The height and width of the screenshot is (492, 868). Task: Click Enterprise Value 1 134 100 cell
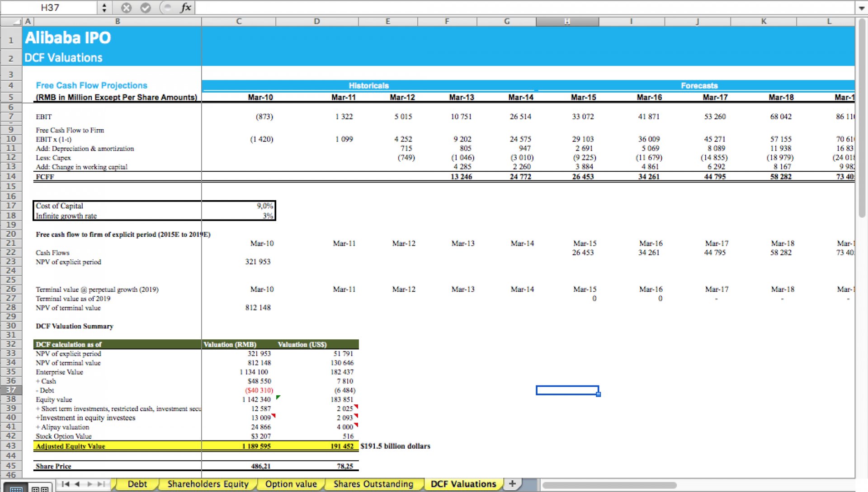[254, 372]
